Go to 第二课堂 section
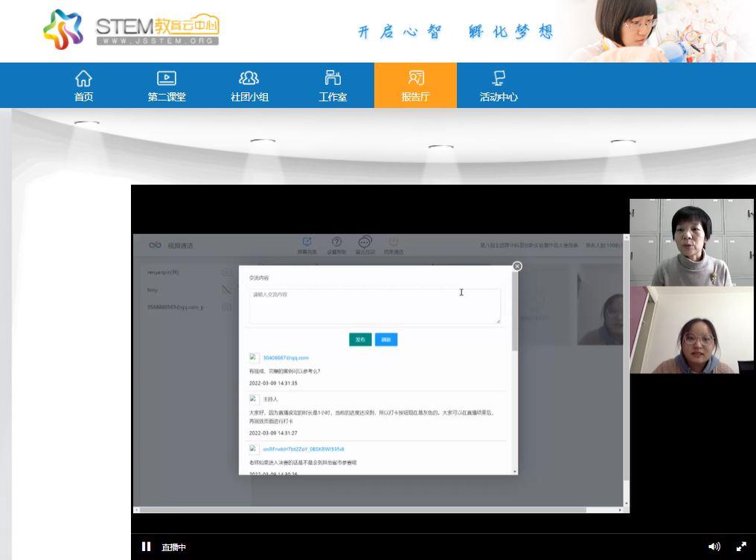The width and height of the screenshot is (756, 560). 167,86
